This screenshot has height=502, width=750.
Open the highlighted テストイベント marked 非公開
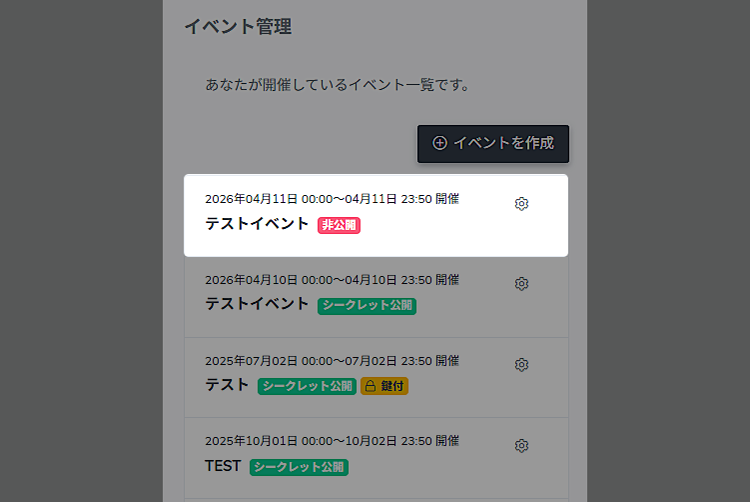257,224
